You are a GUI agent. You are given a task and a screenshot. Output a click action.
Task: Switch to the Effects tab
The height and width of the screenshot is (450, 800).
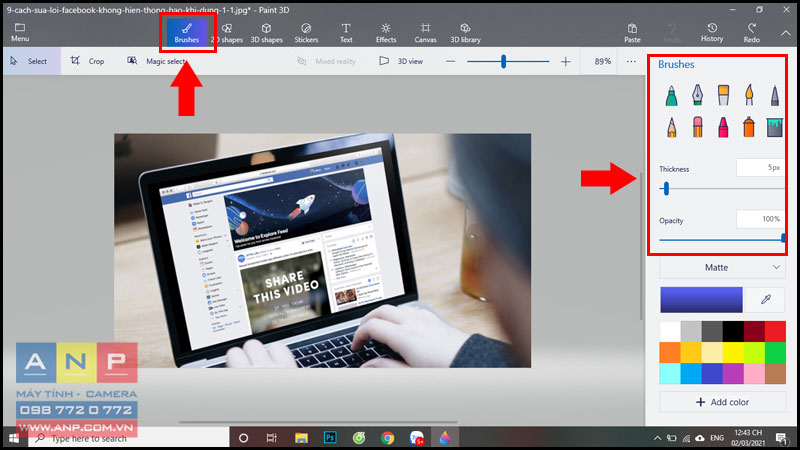(x=386, y=33)
